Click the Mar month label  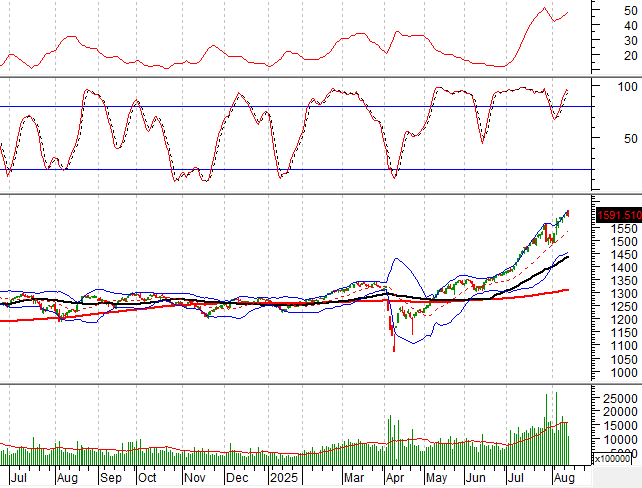click(x=354, y=478)
